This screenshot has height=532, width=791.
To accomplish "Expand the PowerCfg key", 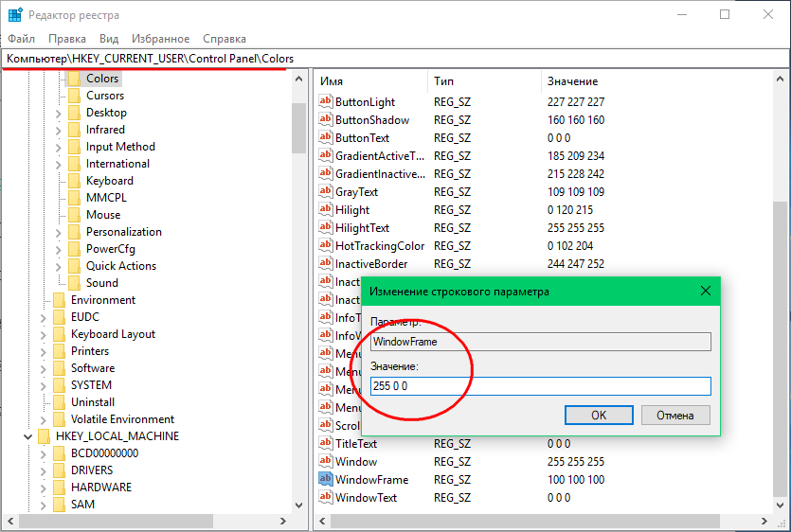I will 58,250.
